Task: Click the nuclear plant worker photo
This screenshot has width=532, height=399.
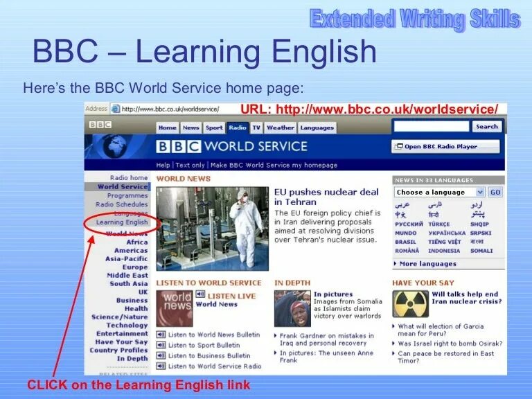Action: click(213, 229)
